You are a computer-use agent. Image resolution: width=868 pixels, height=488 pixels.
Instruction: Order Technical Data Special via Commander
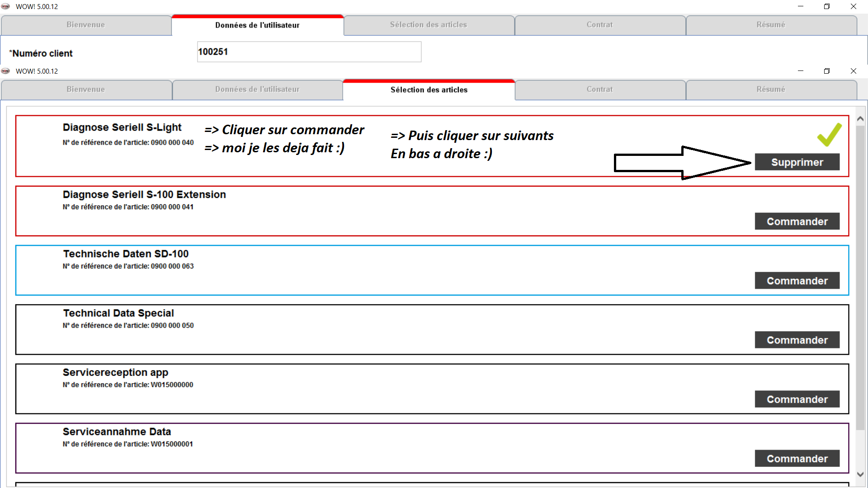click(x=797, y=340)
